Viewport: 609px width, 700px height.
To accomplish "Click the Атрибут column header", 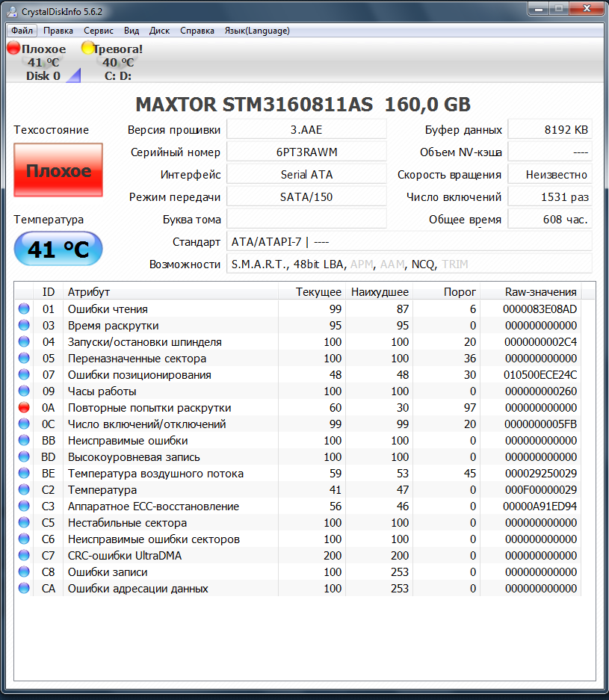I will 170,292.
